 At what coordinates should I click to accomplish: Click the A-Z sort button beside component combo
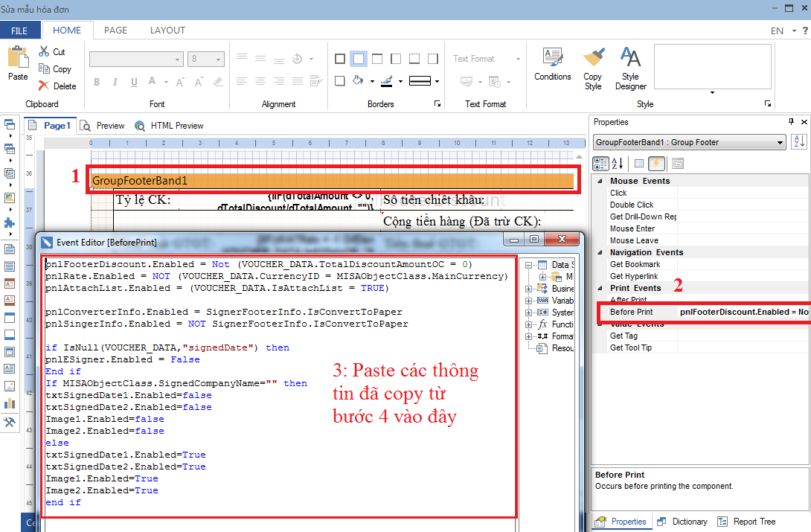click(799, 141)
